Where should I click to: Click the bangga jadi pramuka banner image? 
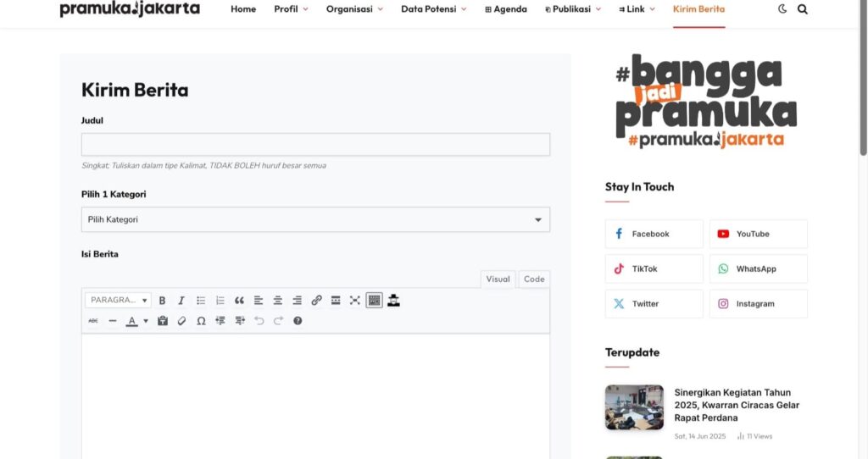[x=706, y=102]
